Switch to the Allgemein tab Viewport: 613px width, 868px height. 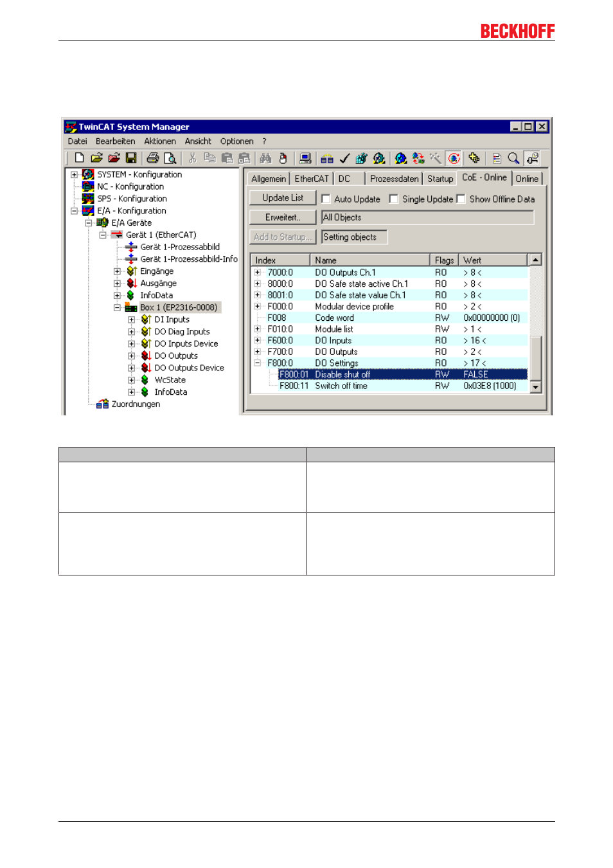(x=269, y=179)
